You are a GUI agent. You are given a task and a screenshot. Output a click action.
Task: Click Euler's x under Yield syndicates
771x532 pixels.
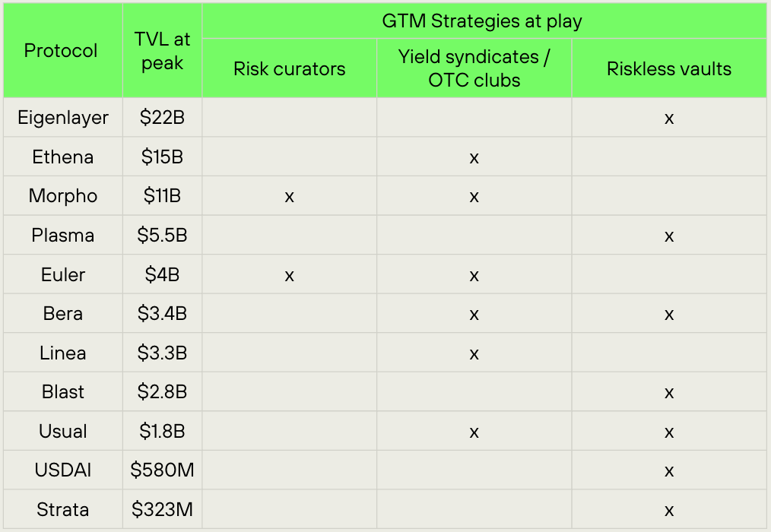click(474, 275)
